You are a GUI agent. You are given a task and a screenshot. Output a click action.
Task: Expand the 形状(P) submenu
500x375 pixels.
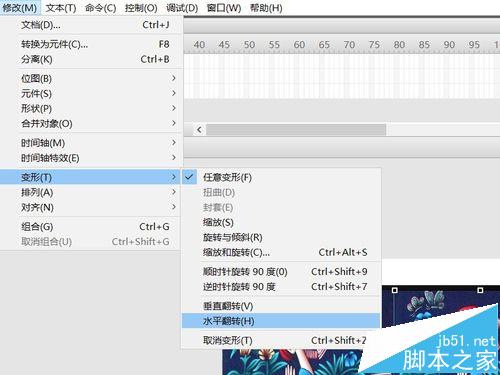click(91, 109)
